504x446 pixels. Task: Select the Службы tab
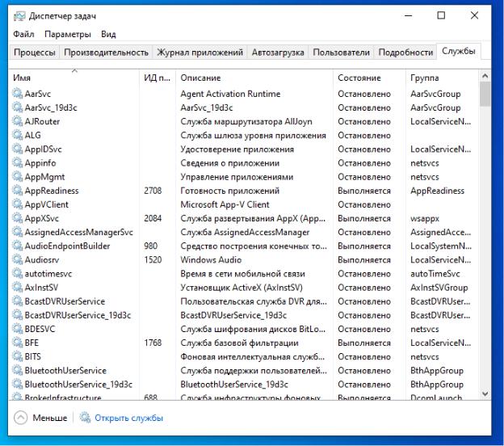click(458, 51)
